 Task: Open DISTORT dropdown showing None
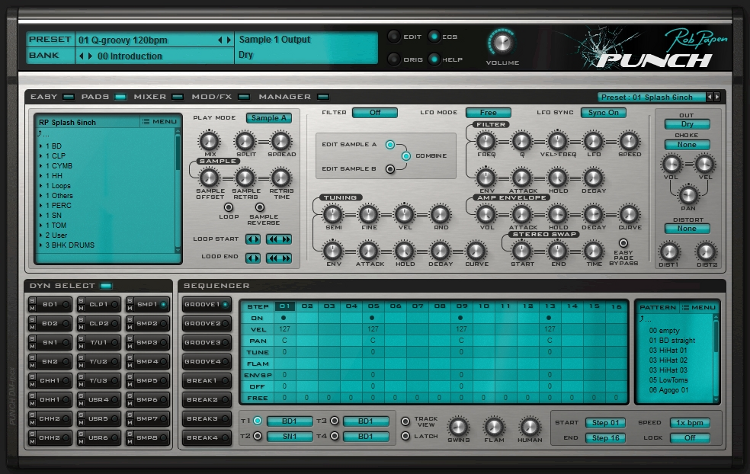[687, 229]
